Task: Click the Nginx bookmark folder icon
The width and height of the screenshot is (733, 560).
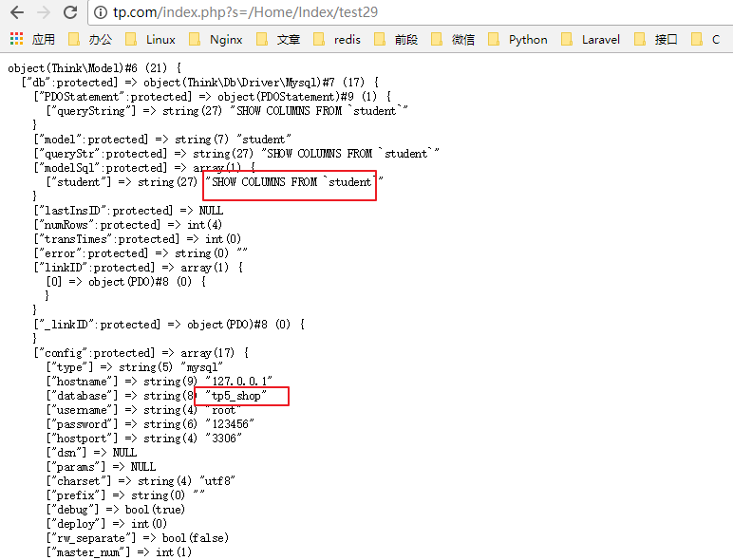Action: pos(195,39)
